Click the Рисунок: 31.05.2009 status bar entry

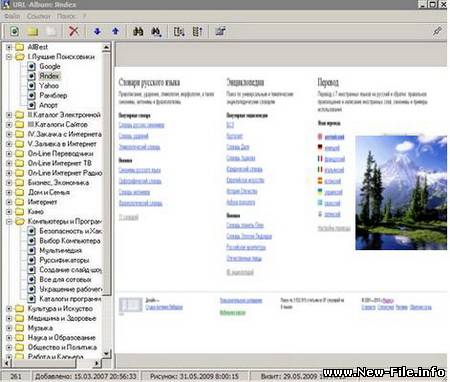click(194, 376)
